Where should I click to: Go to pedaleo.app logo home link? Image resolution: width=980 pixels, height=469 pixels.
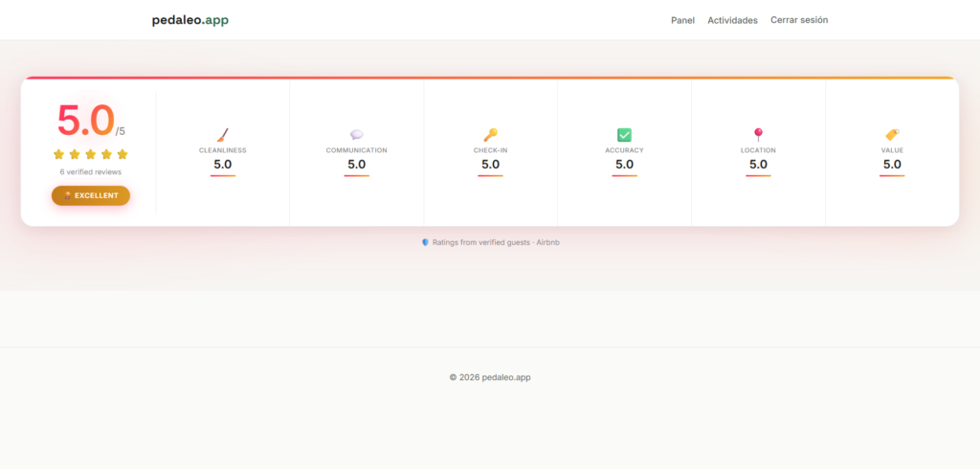pyautogui.click(x=190, y=20)
